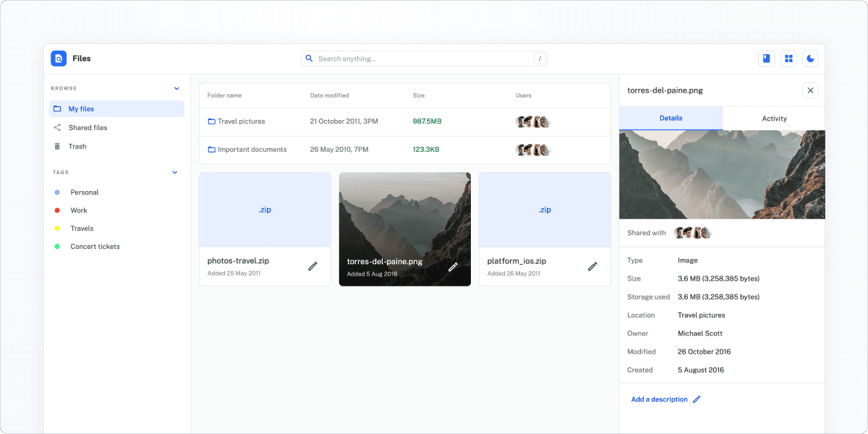Viewport: 868px width, 434px height.
Task: Edit platform_ios.zip using the pencil icon
Action: pyautogui.click(x=592, y=267)
